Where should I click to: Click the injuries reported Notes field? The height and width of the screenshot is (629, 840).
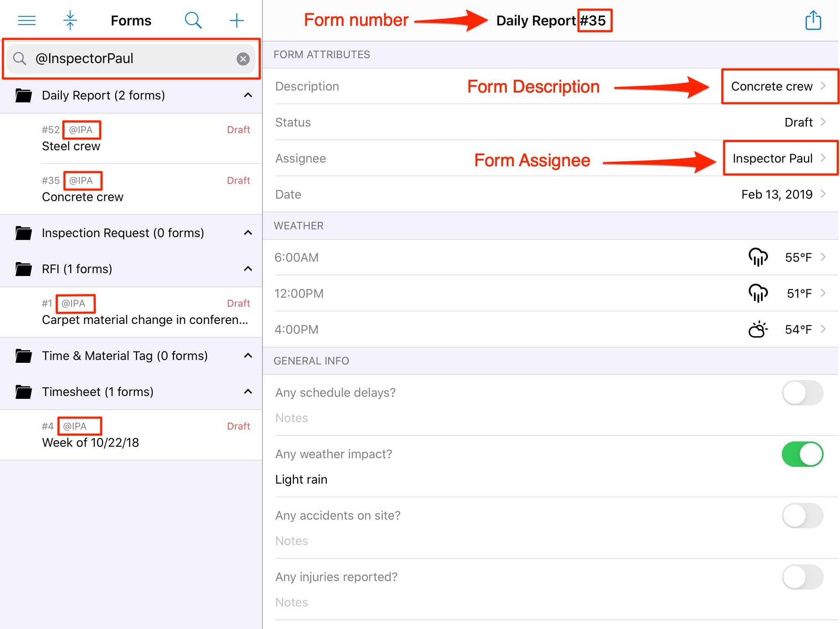coord(291,602)
